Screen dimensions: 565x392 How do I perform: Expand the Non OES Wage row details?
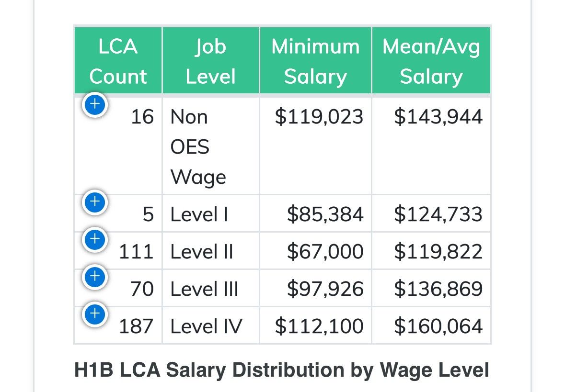(95, 104)
